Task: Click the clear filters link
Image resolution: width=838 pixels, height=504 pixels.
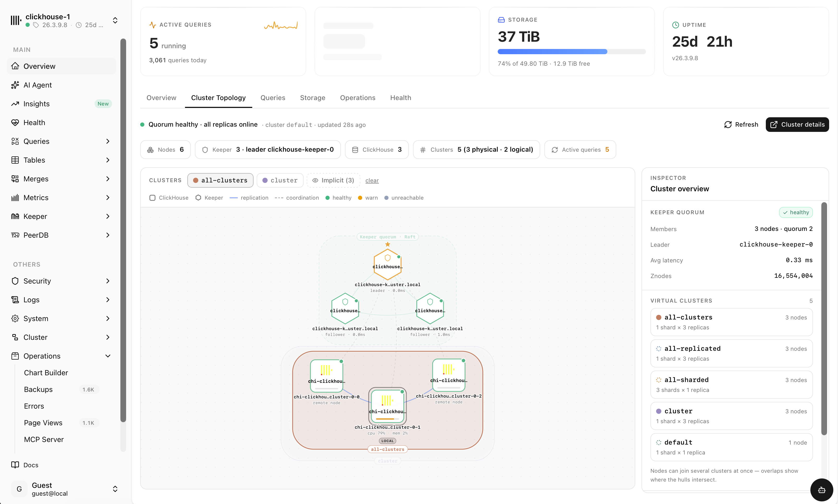Action: click(372, 181)
